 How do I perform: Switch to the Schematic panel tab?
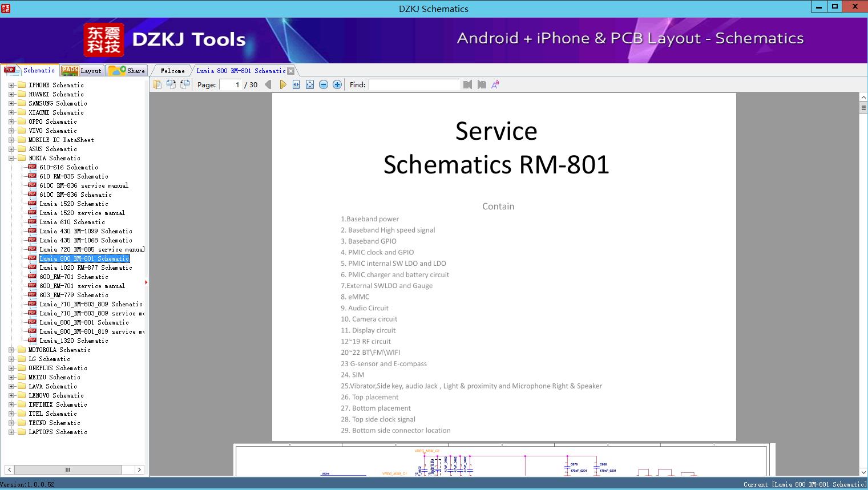click(30, 70)
